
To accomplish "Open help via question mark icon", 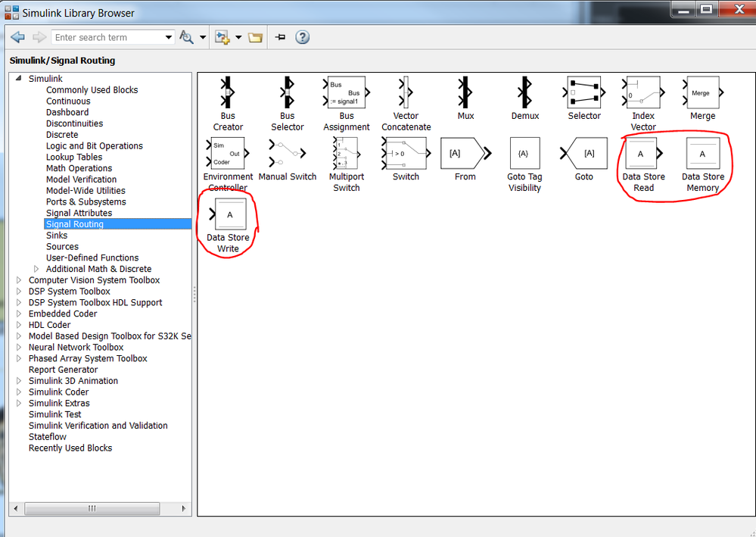I will click(302, 37).
